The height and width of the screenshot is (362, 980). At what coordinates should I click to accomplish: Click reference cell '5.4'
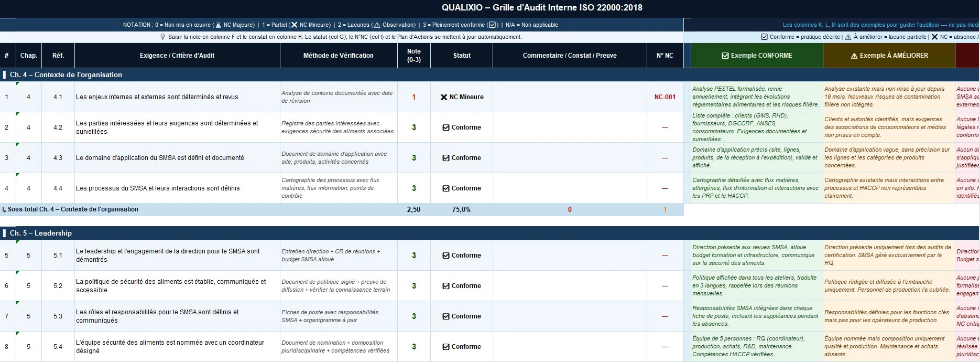[58, 347]
